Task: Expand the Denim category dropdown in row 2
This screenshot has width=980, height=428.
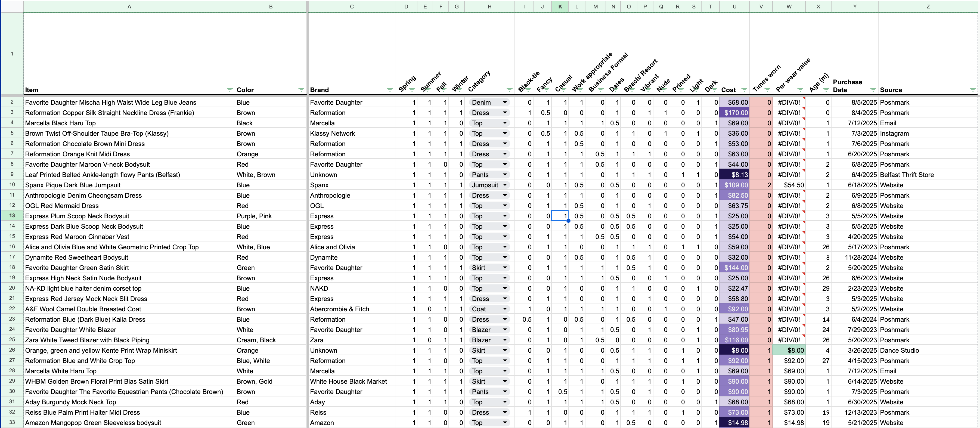Action: pyautogui.click(x=505, y=102)
